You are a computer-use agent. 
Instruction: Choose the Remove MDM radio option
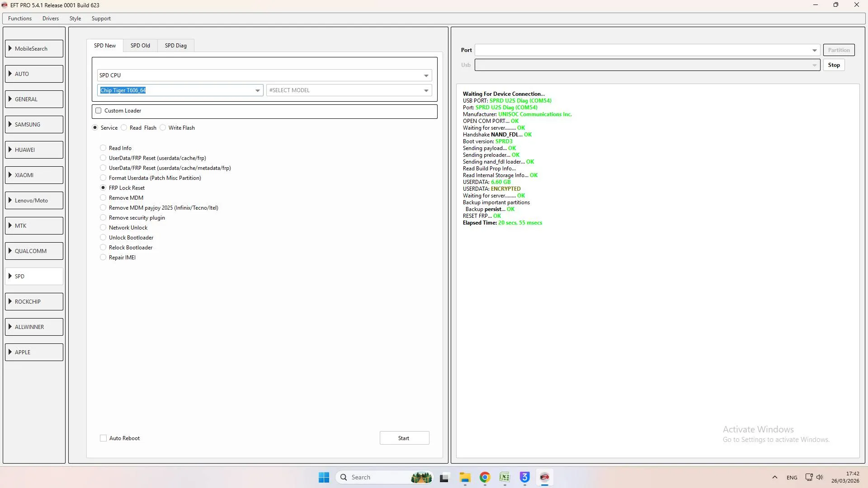(x=103, y=198)
